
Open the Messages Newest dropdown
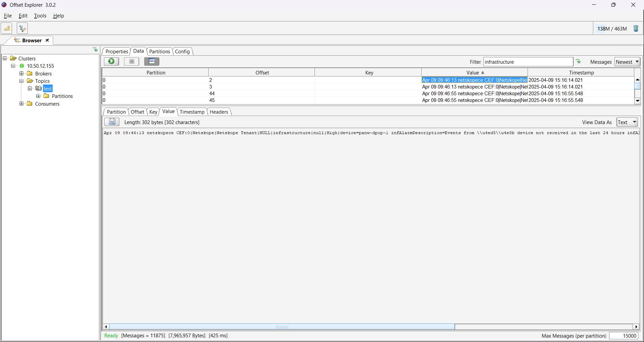[628, 62]
